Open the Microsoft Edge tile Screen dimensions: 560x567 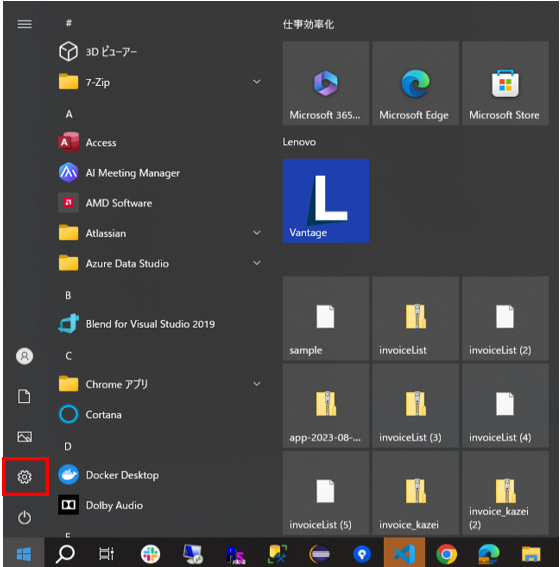[415, 83]
